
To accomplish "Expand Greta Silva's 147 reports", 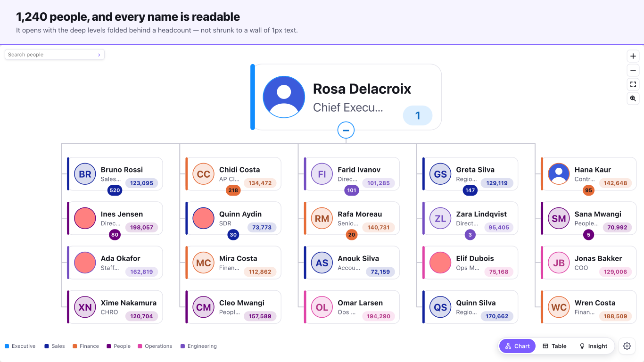I will coord(470,190).
